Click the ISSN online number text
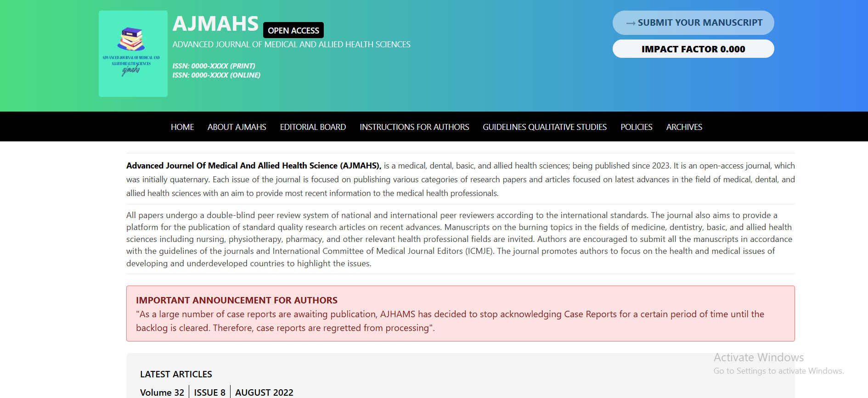This screenshot has width=868, height=398. [x=216, y=75]
